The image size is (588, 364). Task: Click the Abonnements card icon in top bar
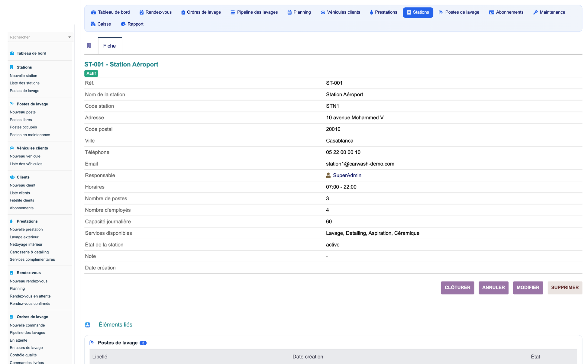pyautogui.click(x=492, y=12)
